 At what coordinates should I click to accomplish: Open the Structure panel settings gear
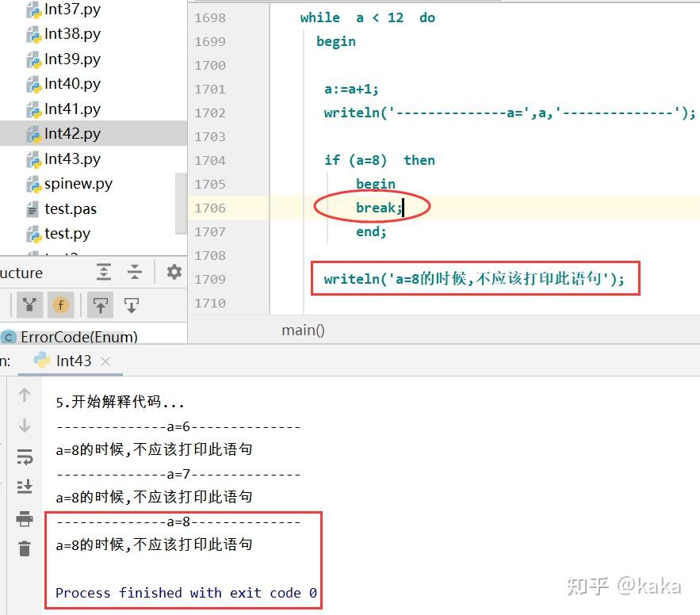pyautogui.click(x=174, y=271)
